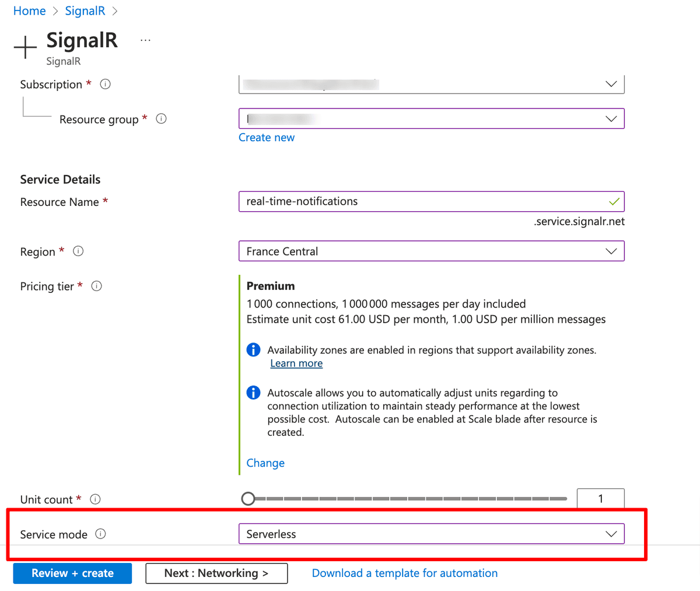Click Next : Networking button
This screenshot has width=700, height=591.
click(x=216, y=573)
